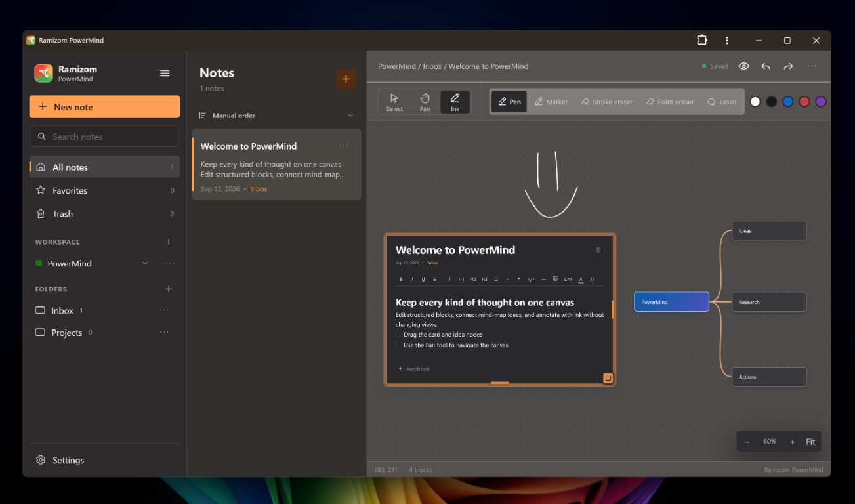This screenshot has width=855, height=504.
Task: Switch to the Lasso tool
Action: click(722, 102)
